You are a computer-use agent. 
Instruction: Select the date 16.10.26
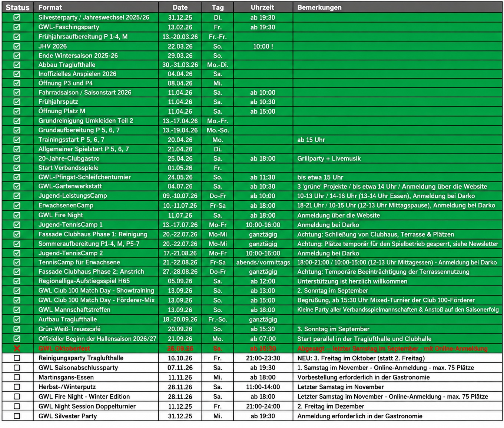pyautogui.click(x=180, y=358)
